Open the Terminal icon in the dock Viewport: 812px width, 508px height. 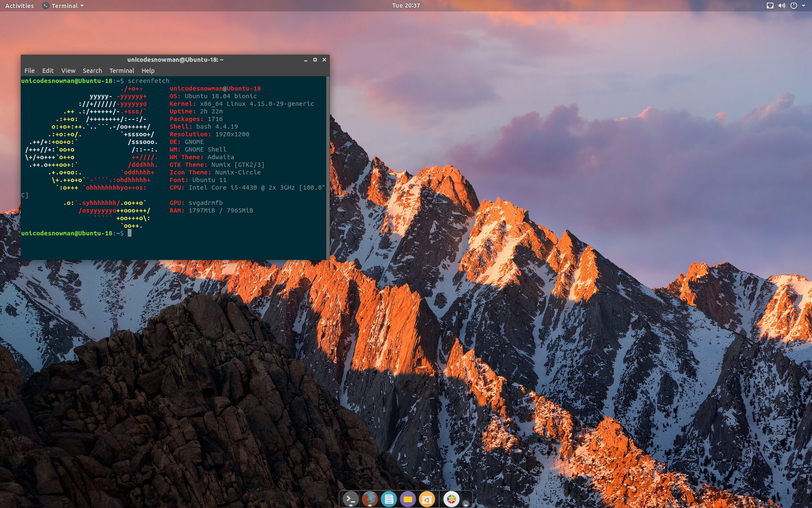click(351, 500)
